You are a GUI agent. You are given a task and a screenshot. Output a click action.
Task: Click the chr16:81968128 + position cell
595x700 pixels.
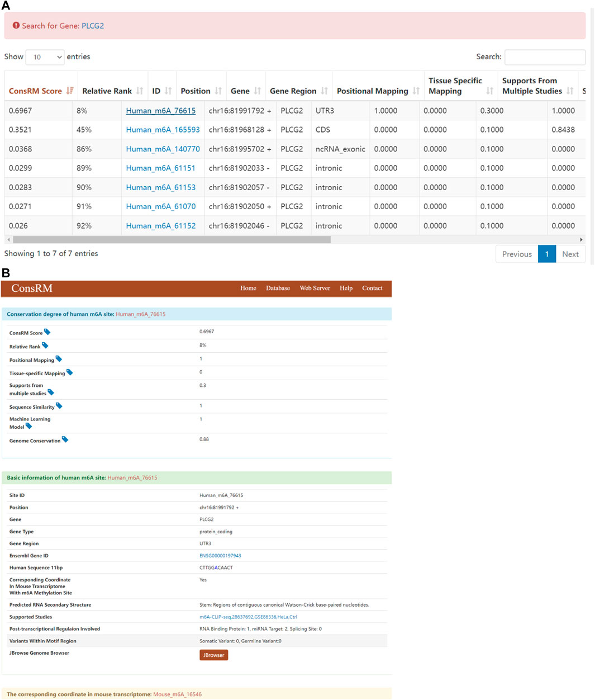point(240,130)
